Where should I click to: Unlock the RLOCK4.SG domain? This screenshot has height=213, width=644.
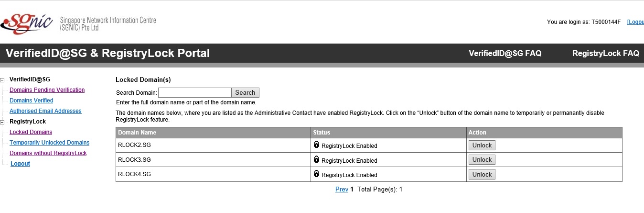click(482, 175)
